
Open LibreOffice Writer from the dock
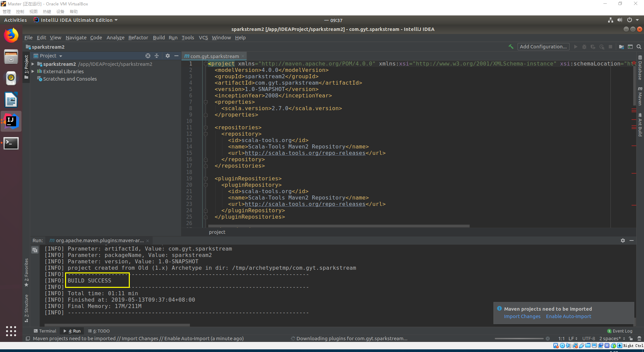[11, 100]
